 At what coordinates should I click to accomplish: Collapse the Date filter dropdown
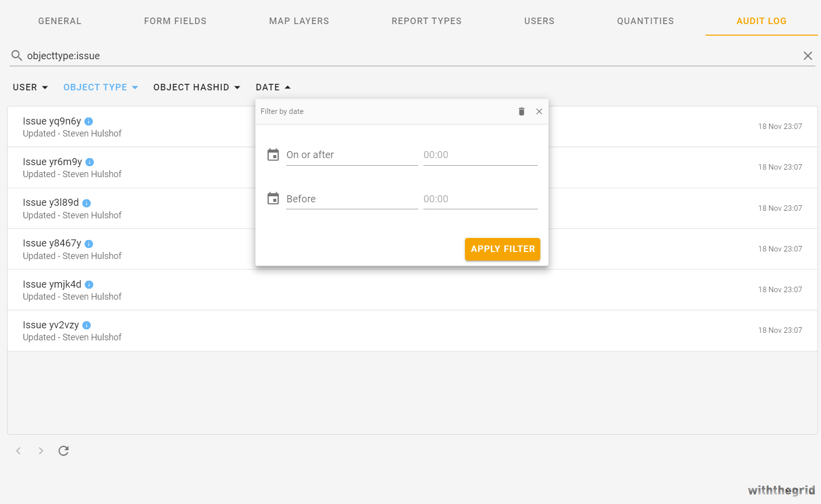point(273,87)
